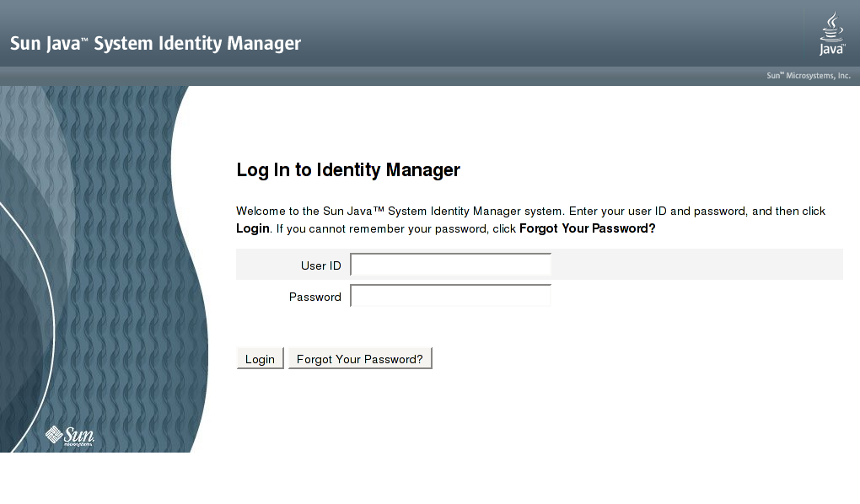Focus the User ID text field

451,265
